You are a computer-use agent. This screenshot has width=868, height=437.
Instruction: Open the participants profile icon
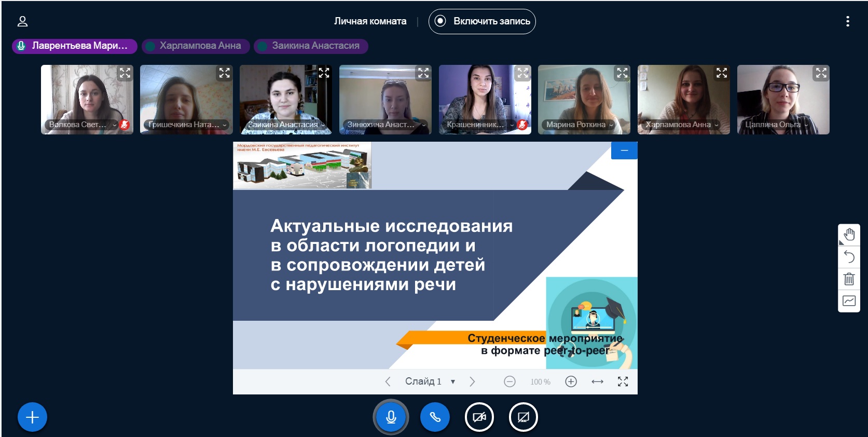pyautogui.click(x=22, y=21)
